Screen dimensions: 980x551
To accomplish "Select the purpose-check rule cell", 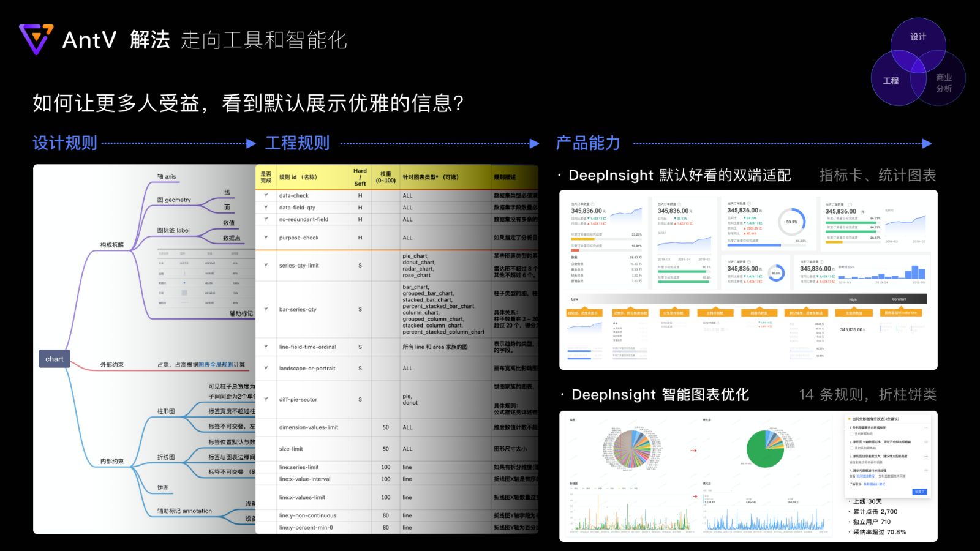I will [312, 238].
